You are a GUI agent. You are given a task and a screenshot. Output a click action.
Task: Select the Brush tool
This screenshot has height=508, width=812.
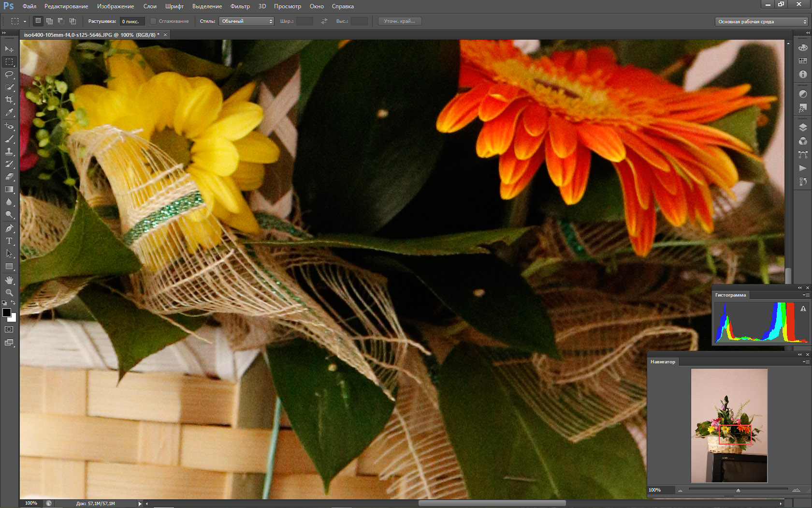[9, 139]
